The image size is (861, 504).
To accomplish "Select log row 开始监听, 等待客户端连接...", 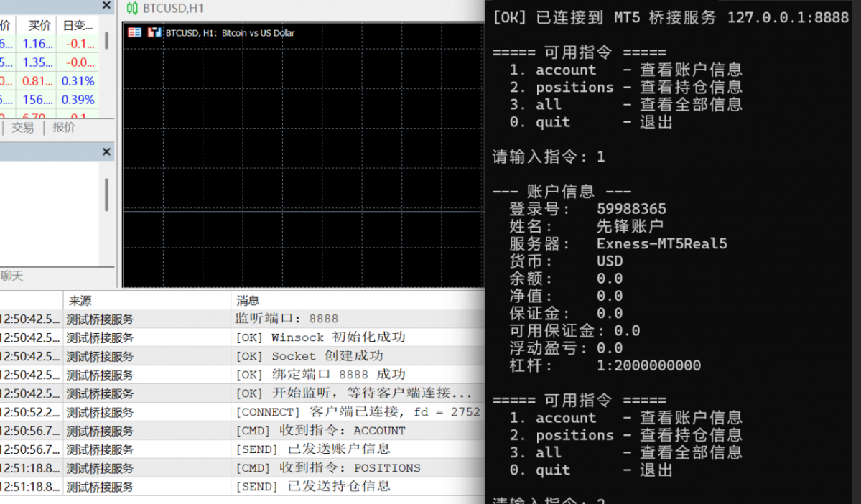I will pos(242,393).
